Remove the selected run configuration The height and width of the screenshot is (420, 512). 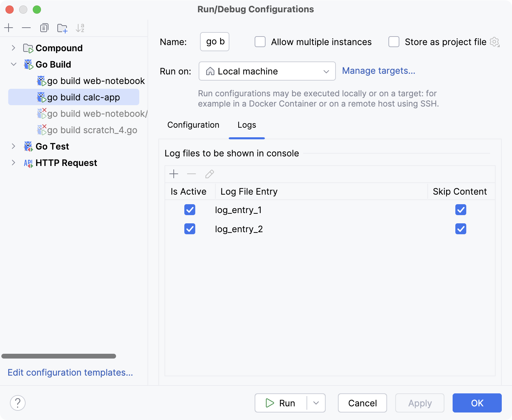coord(26,28)
